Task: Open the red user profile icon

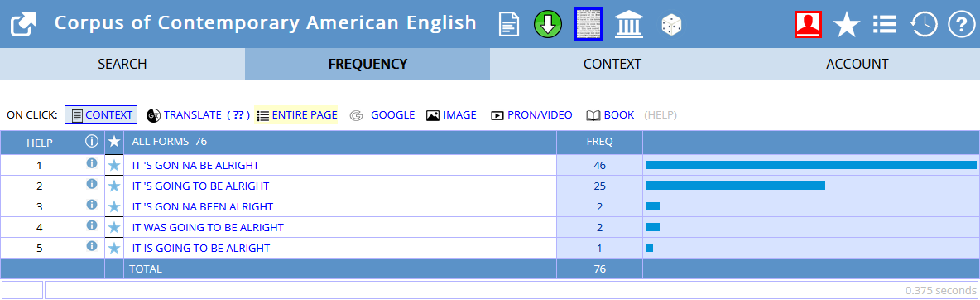Action: tap(808, 24)
